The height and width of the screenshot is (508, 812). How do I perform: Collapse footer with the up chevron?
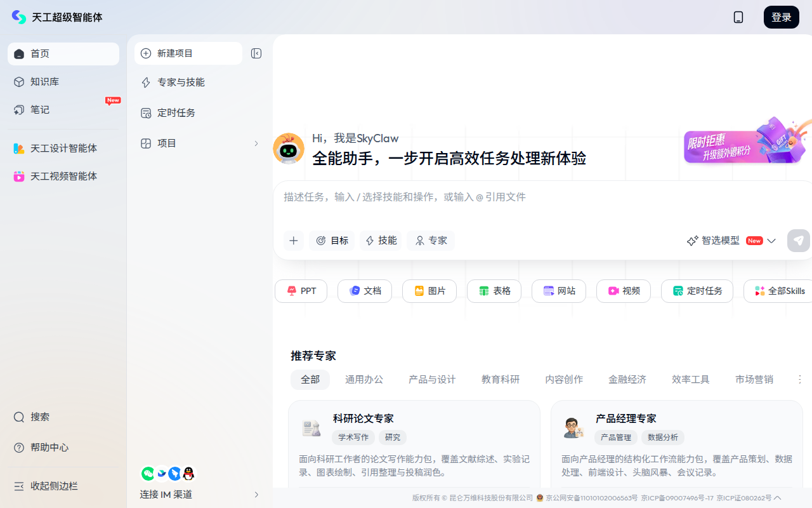click(778, 498)
